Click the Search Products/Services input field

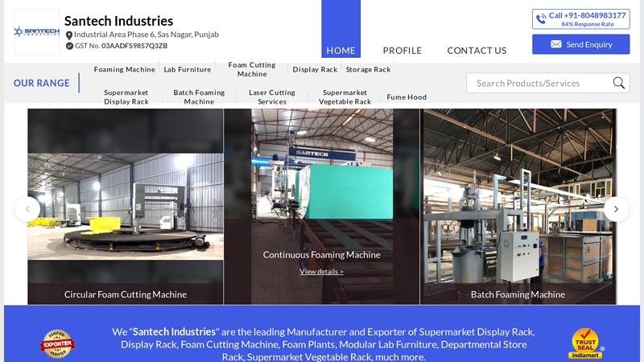pyautogui.click(x=548, y=83)
